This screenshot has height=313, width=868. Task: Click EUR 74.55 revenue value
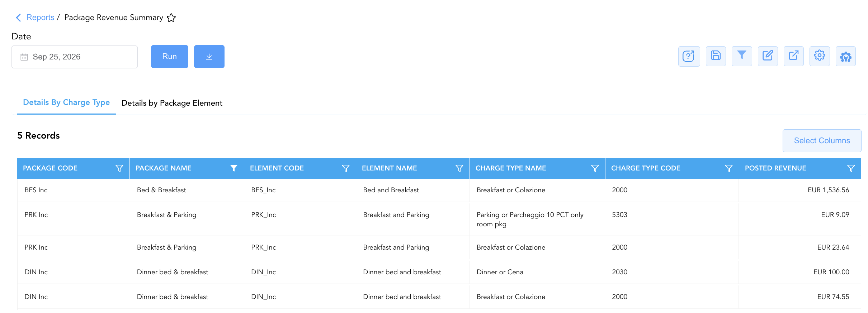(x=833, y=297)
